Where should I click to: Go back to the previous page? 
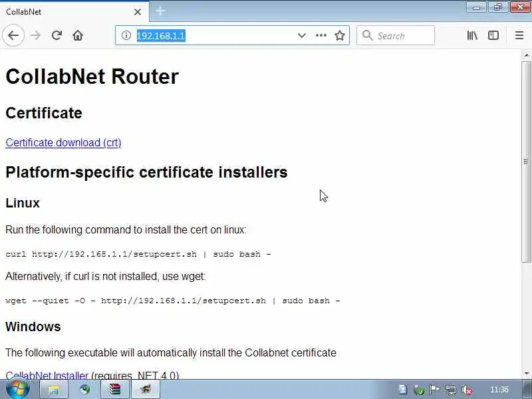(13, 35)
